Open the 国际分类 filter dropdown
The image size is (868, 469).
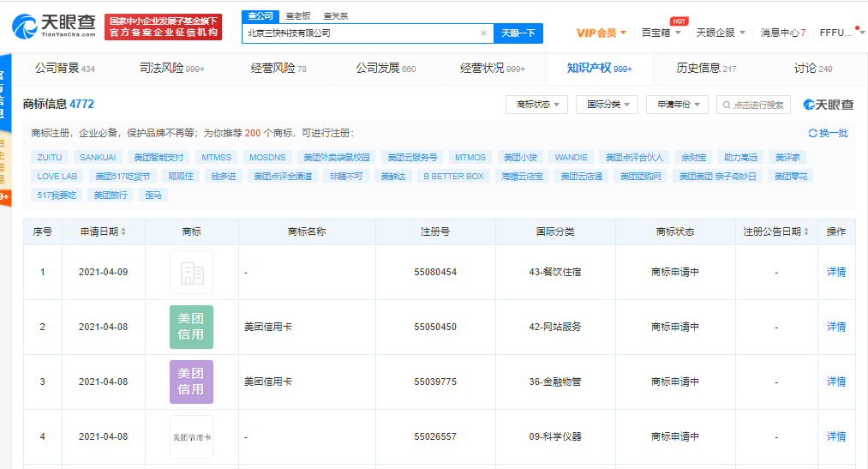tap(608, 104)
